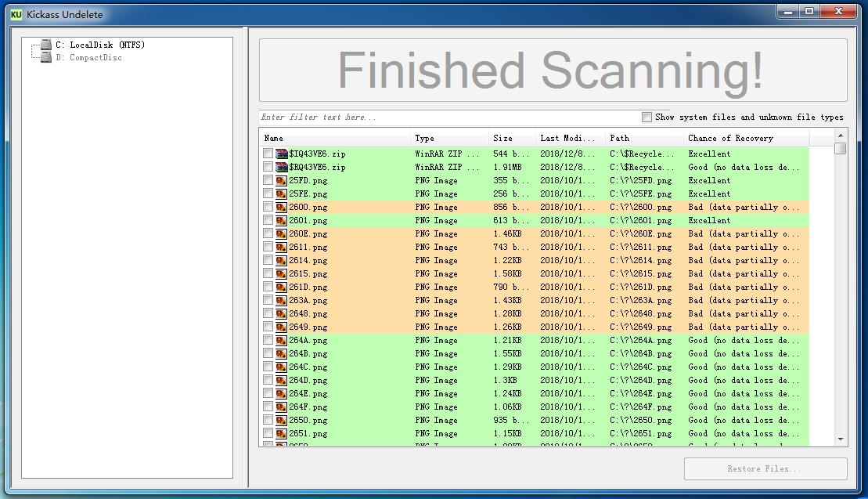
Task: Click the 264F.png file name
Action: click(x=308, y=407)
